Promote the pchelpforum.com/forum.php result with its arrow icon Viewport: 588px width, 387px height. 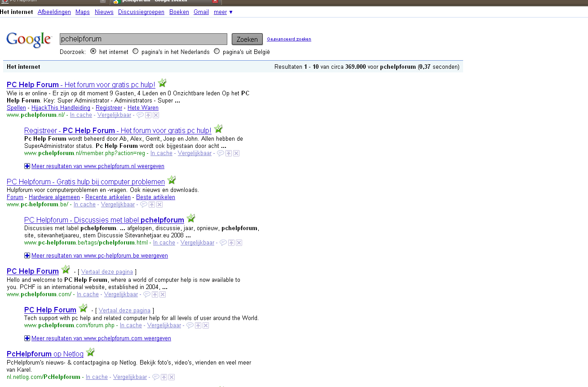[x=198, y=325]
